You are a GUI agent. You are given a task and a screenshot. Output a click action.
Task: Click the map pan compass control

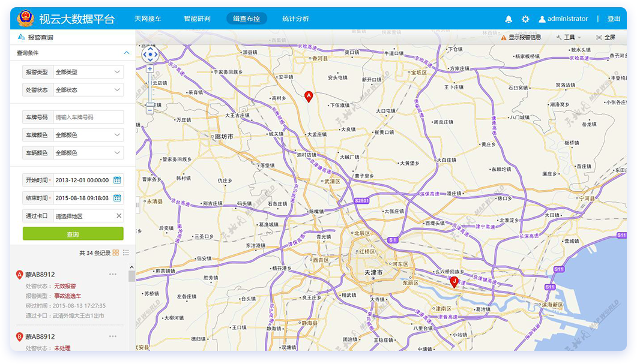click(150, 55)
